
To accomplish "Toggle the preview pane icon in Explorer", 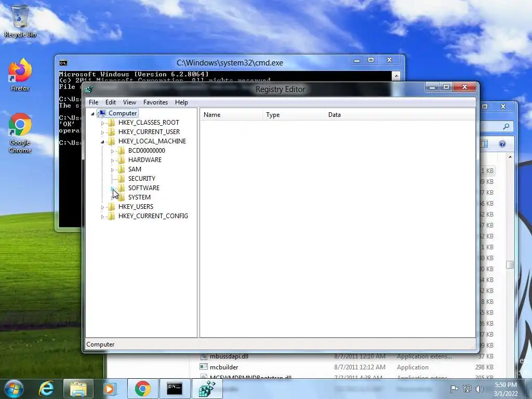I will tap(484, 144).
